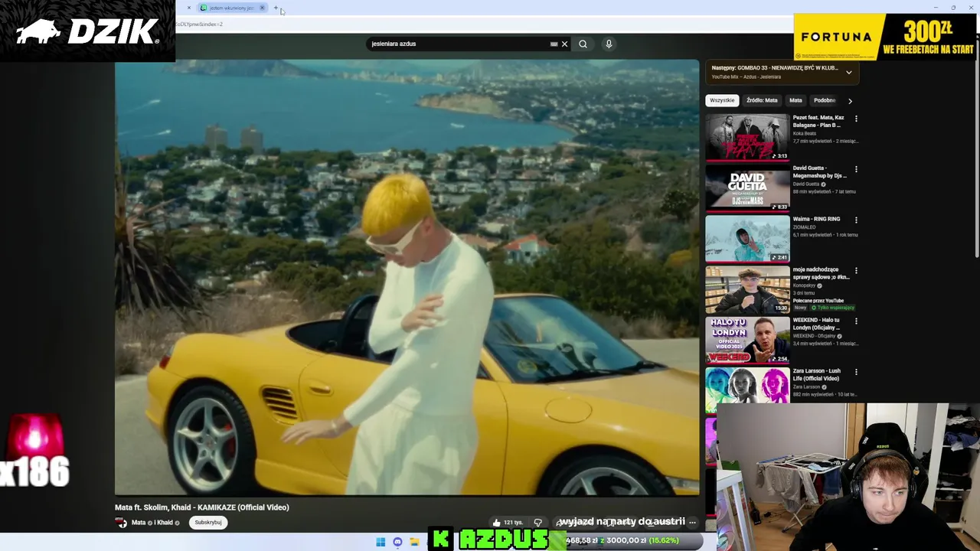Image resolution: width=980 pixels, height=551 pixels.
Task: Open the Pezet feat. Mata 'Plan B' thumbnail
Action: [747, 137]
